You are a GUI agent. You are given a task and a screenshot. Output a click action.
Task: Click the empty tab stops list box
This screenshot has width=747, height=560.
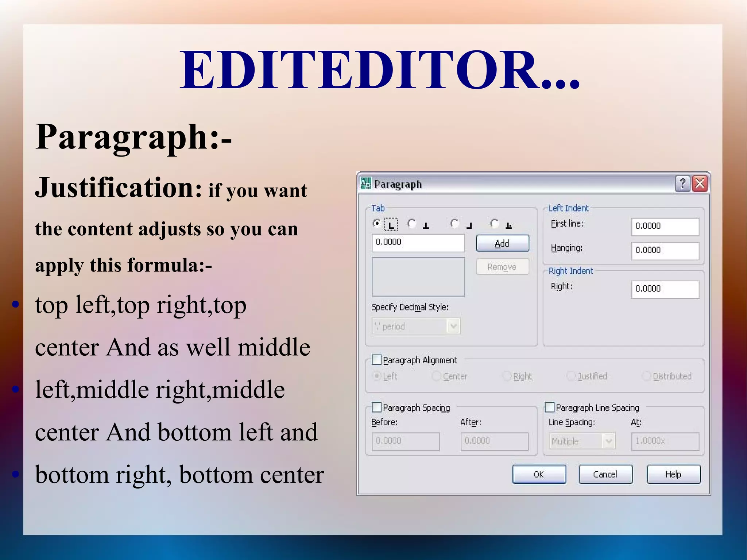[x=418, y=277]
